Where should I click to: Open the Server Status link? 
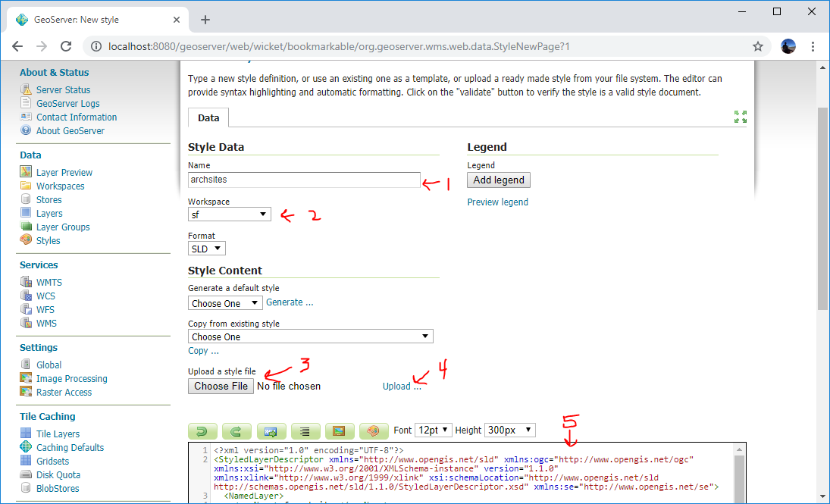pos(63,89)
